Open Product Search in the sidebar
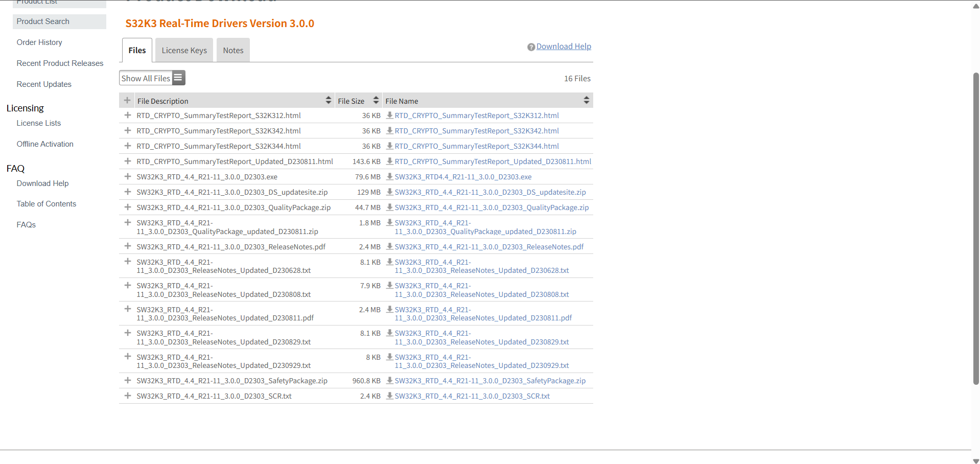This screenshot has width=980, height=464. pos(59,21)
